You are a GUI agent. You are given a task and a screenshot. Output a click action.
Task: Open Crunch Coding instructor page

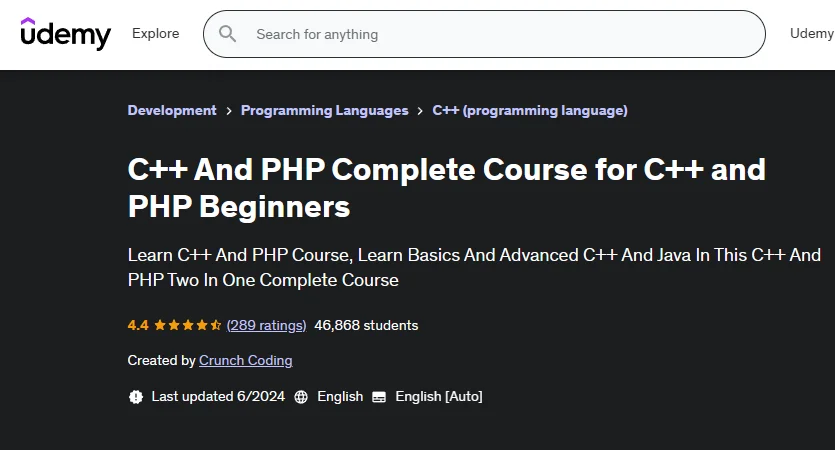click(x=245, y=361)
